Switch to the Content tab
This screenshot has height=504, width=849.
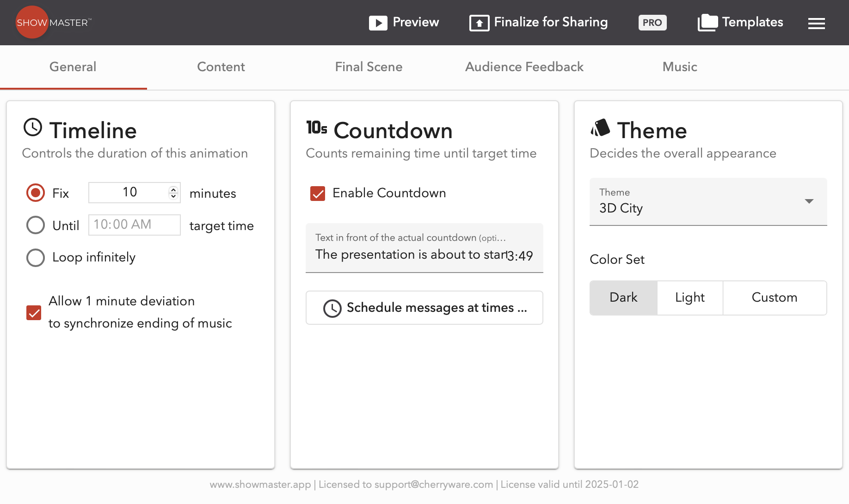[x=221, y=67]
